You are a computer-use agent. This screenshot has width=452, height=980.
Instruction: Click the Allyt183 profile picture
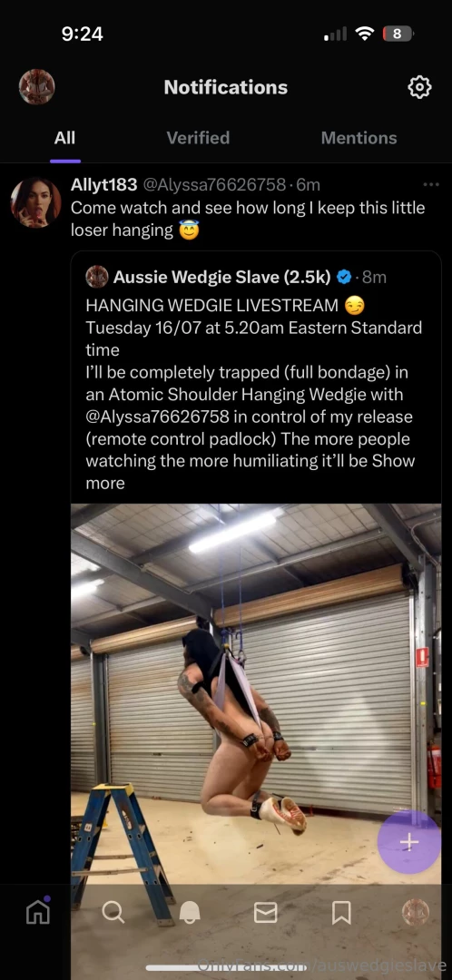36,201
